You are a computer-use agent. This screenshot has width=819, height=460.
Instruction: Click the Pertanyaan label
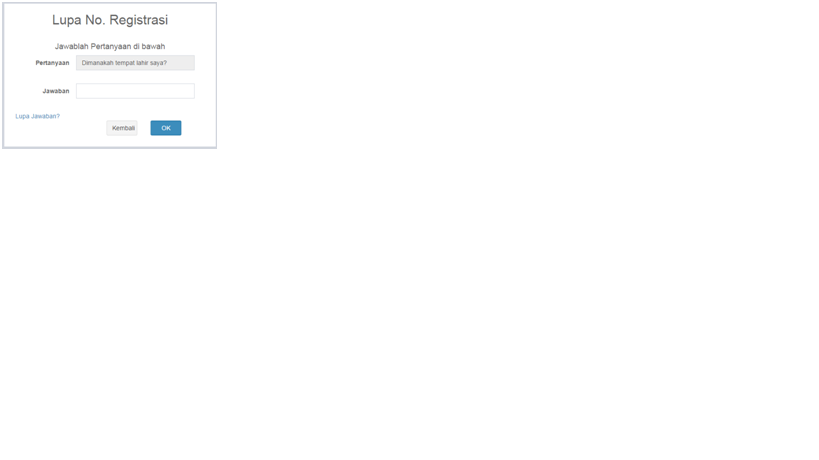click(52, 63)
